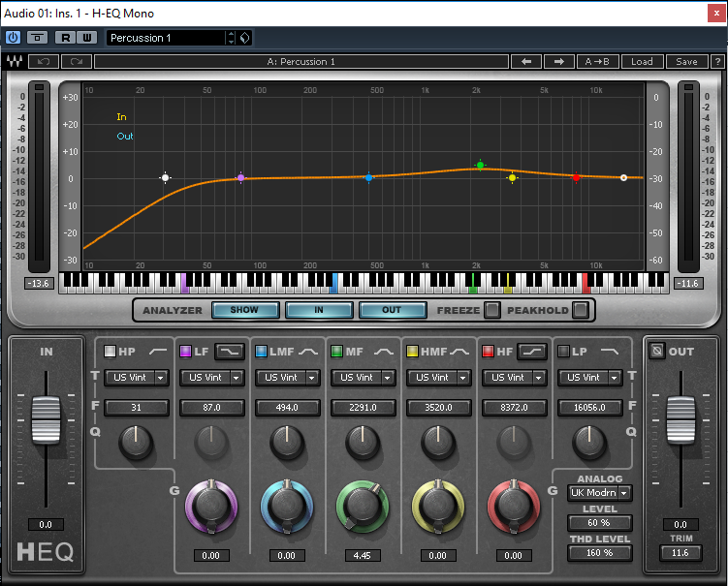The width and height of the screenshot is (728, 586).
Task: Select the green MF node on EQ graph
Action: [480, 165]
